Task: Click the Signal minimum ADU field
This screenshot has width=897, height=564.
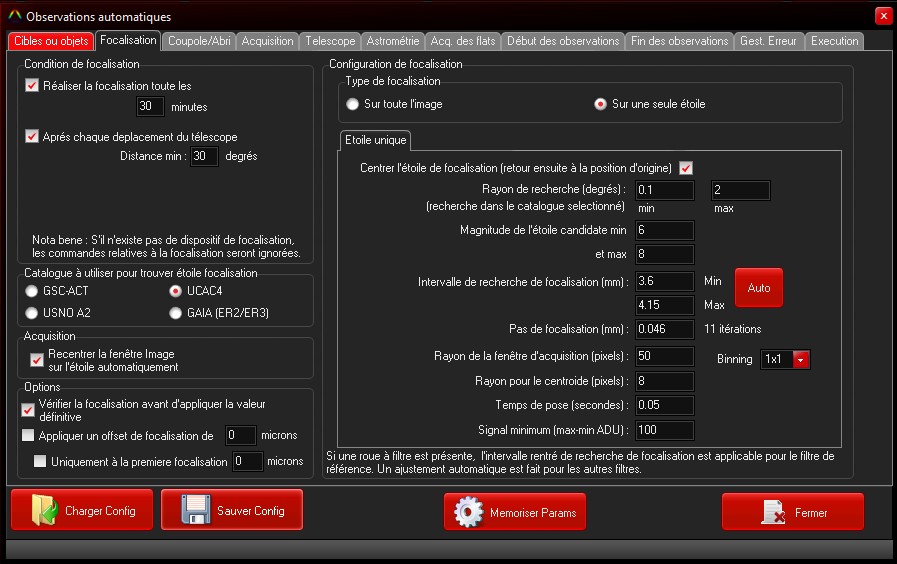Action: tap(665, 430)
